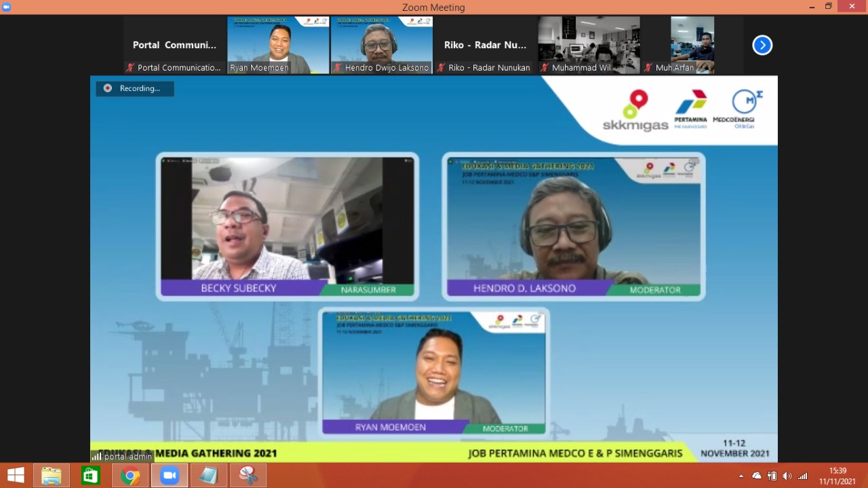Select the Riko - Radar Nunukan participant tile
This screenshot has width=868, height=488.
tap(486, 45)
